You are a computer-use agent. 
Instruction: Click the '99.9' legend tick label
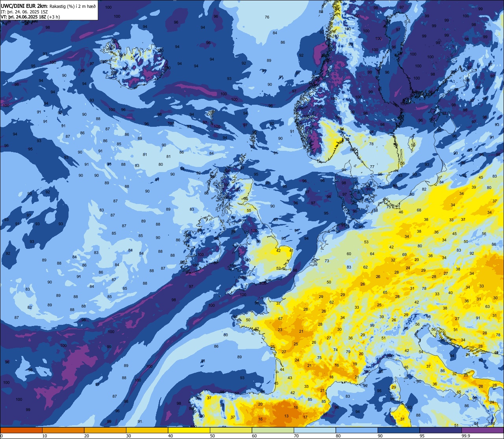point(466,436)
